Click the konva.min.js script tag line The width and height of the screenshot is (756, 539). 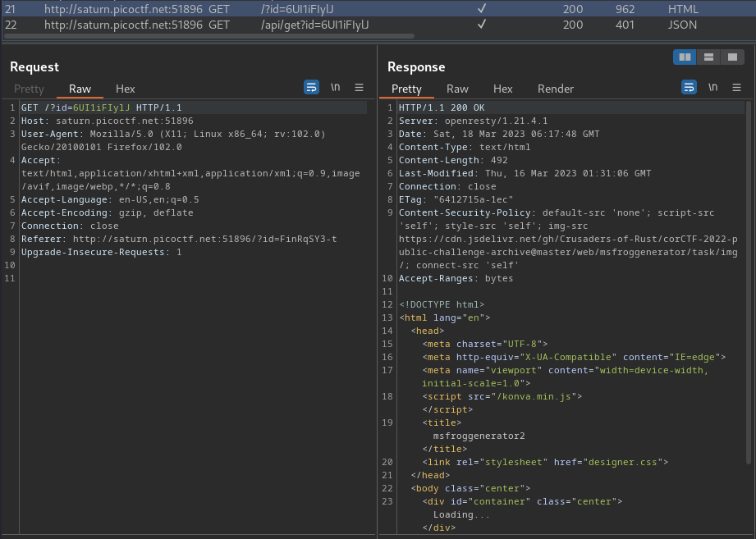[x=502, y=396]
